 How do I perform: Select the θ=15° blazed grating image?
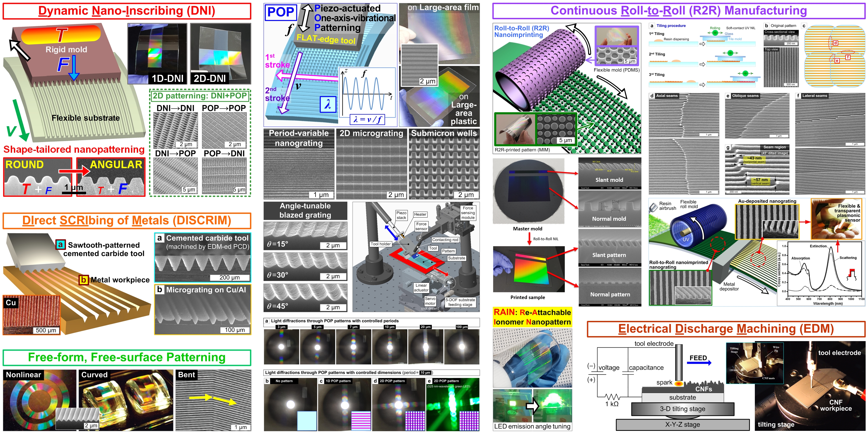305,236
